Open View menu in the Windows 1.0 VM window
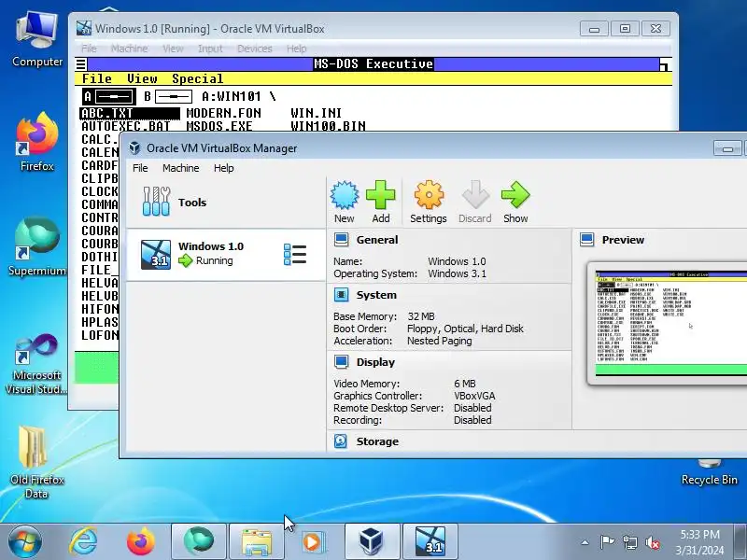This screenshot has width=747, height=560. pyautogui.click(x=173, y=49)
